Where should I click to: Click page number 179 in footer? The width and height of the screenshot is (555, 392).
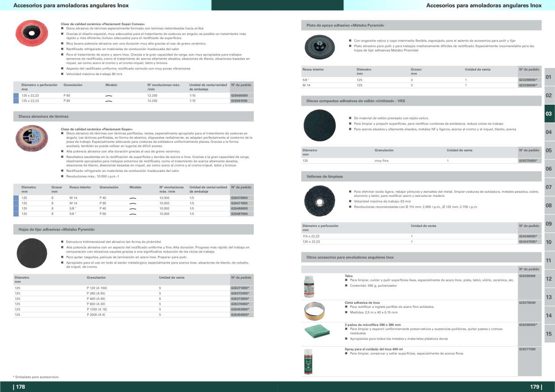point(536,387)
